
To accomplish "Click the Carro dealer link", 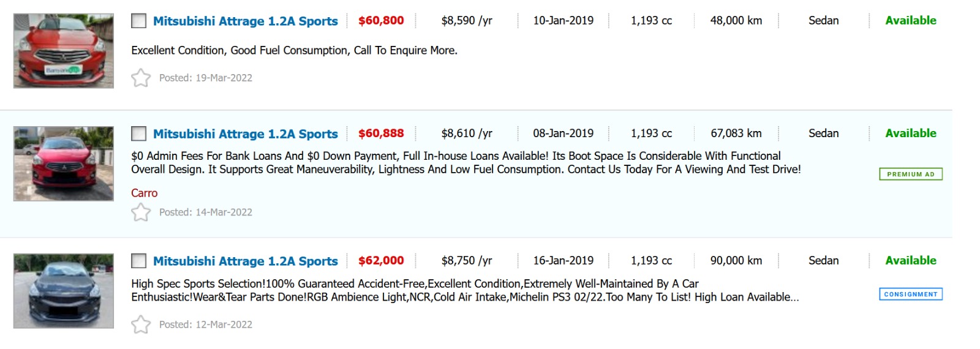I will (145, 193).
